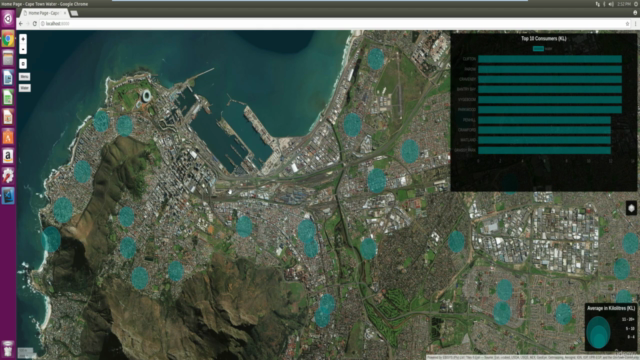Launch LibreOffice Impress from the dock
The width and height of the screenshot is (640, 360).
point(8,117)
